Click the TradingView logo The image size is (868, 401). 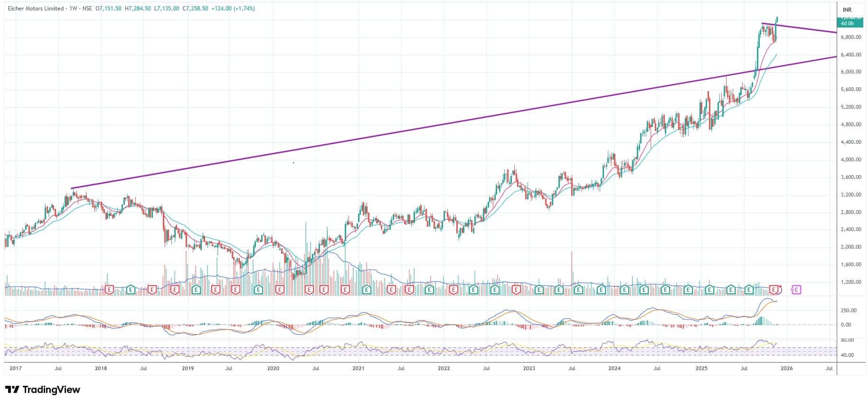click(x=43, y=390)
